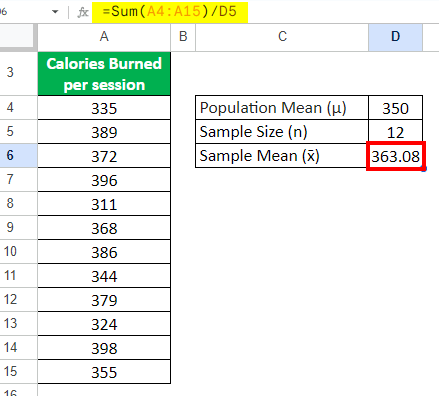Select cell containing 355

click(x=104, y=372)
